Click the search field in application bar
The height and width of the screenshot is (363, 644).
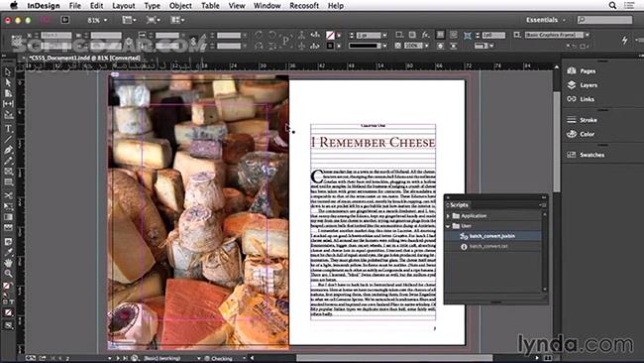[x=604, y=20]
